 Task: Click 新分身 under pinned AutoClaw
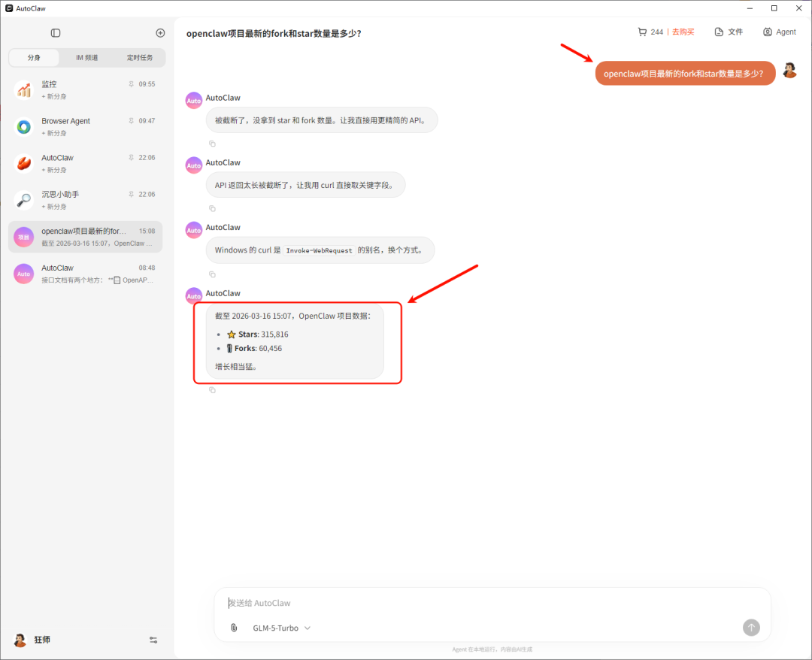pyautogui.click(x=54, y=171)
